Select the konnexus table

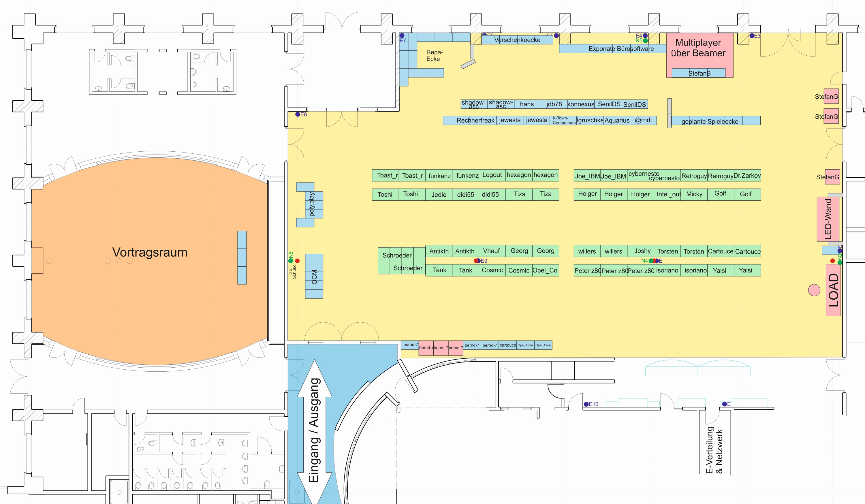click(x=581, y=104)
